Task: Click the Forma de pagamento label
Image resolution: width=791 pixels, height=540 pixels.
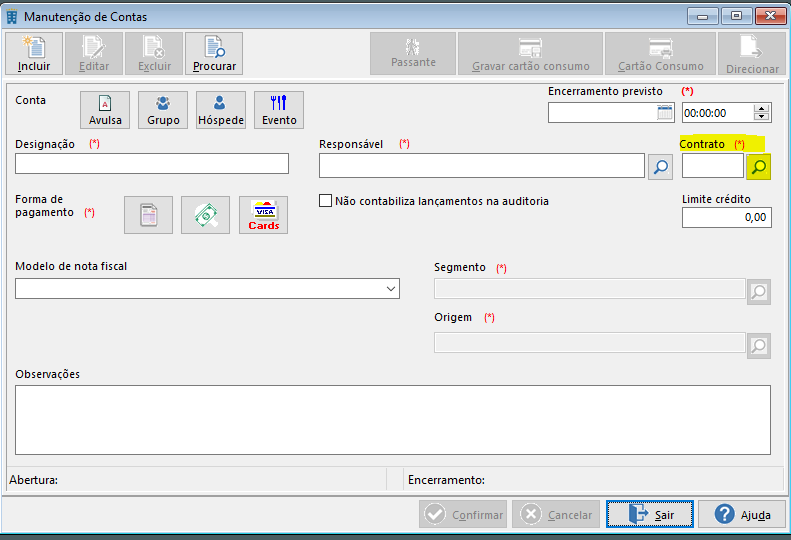Action: click(44, 206)
